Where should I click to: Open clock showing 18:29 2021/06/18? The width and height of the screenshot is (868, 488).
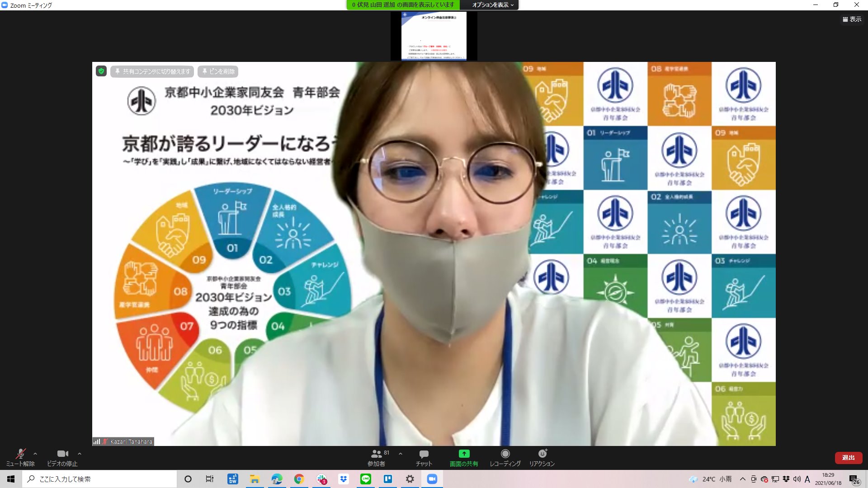[828, 479]
